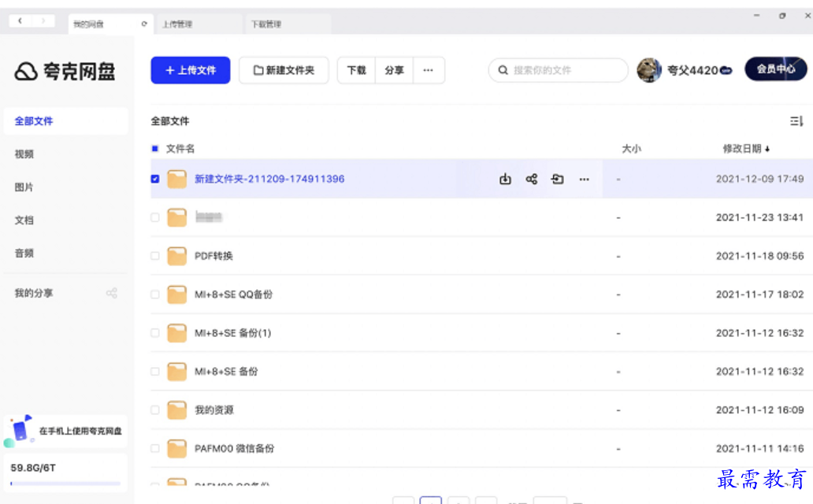Open the MI+8+SE QQ备份 folder name
This screenshot has width=813, height=504.
point(233,294)
